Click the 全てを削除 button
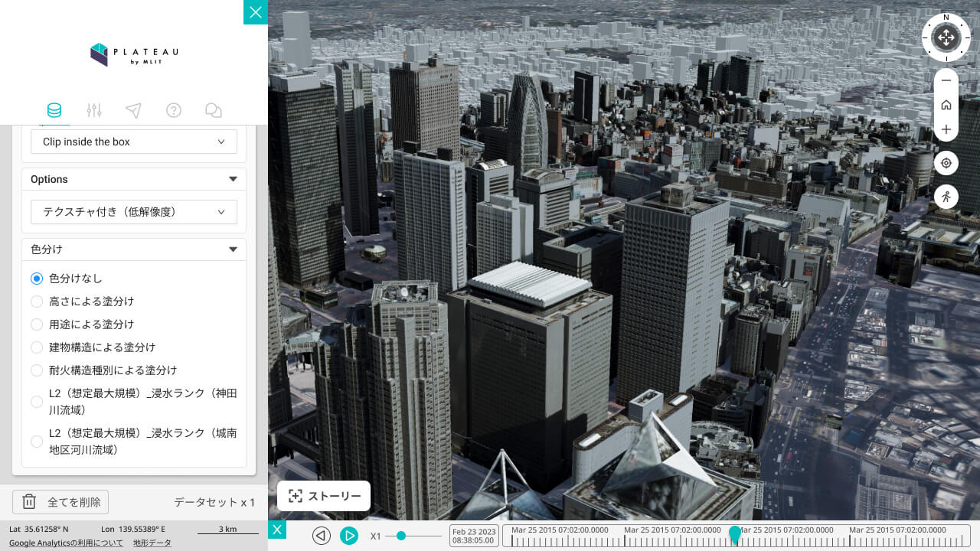Screen dimensions: 980x551 click(x=61, y=502)
